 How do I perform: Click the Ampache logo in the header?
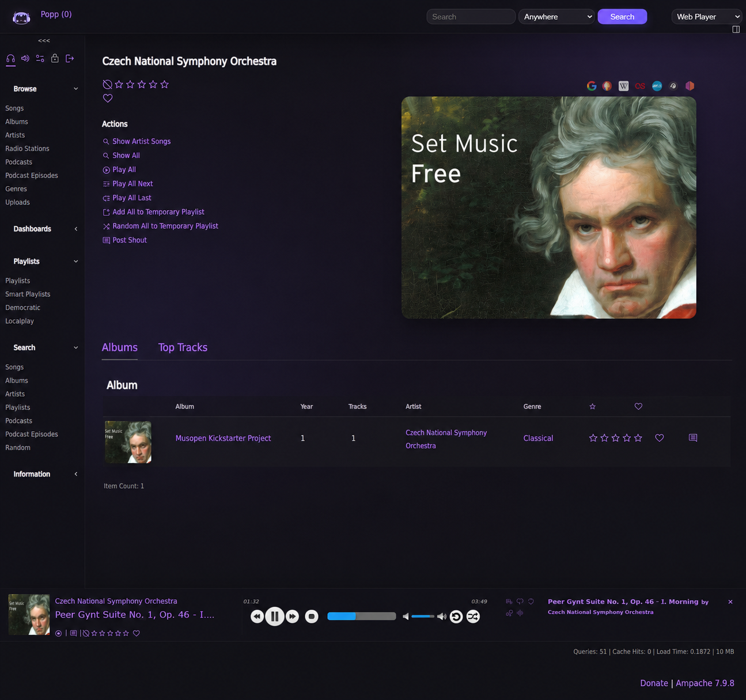click(21, 17)
